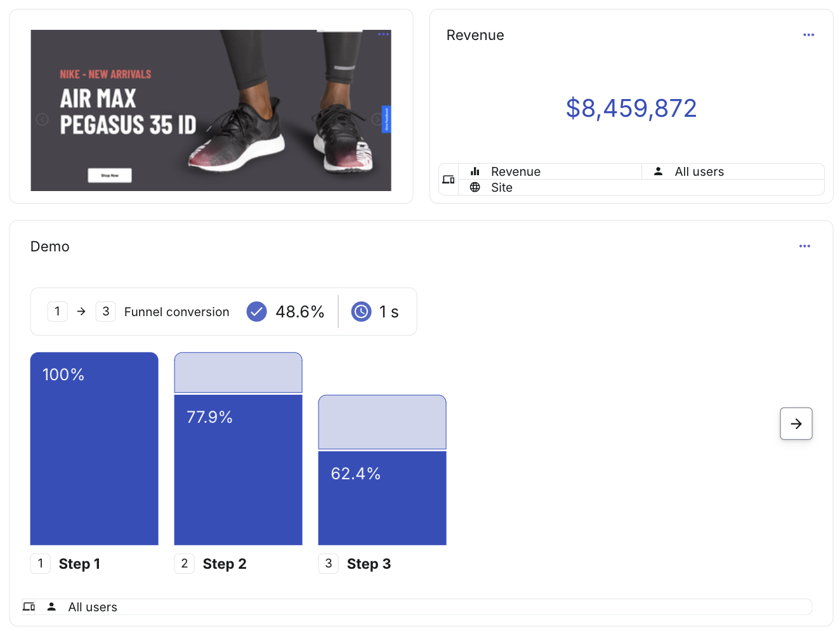
Task: Click the globe icon beside Site
Action: click(475, 187)
